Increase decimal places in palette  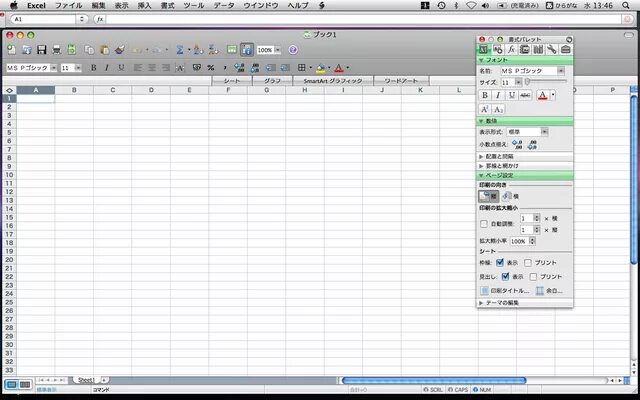[517, 144]
